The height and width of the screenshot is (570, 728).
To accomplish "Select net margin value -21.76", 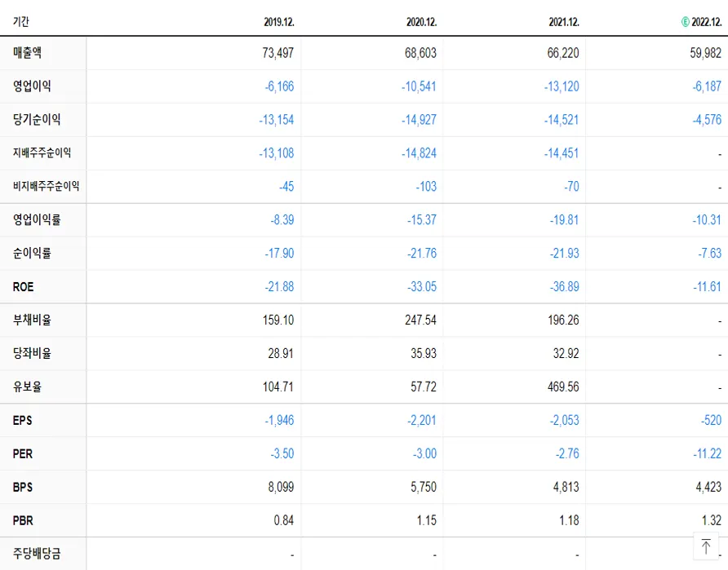I will tap(422, 254).
